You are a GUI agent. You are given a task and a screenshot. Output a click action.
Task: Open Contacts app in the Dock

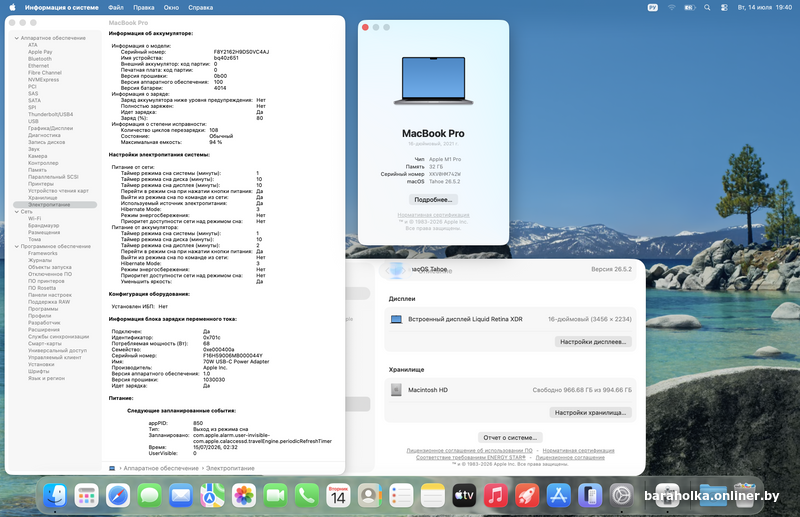tap(370, 495)
